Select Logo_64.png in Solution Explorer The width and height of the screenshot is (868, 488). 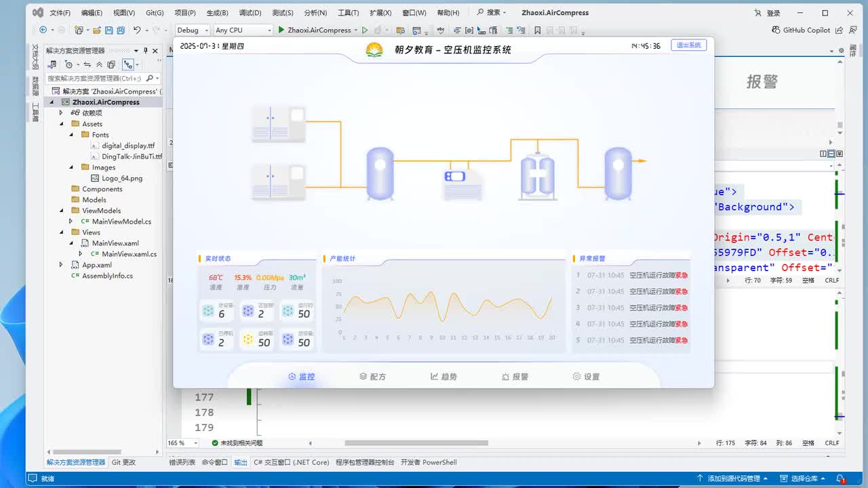pyautogui.click(x=122, y=178)
